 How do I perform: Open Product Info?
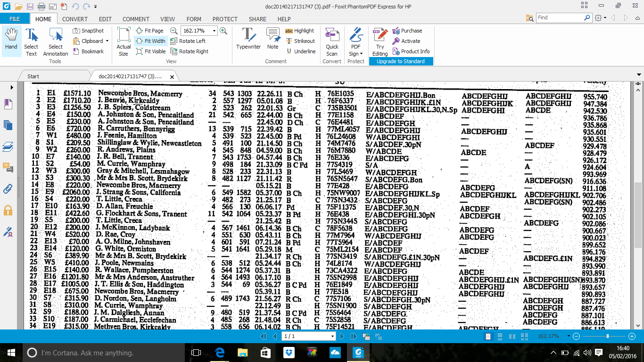click(x=411, y=51)
